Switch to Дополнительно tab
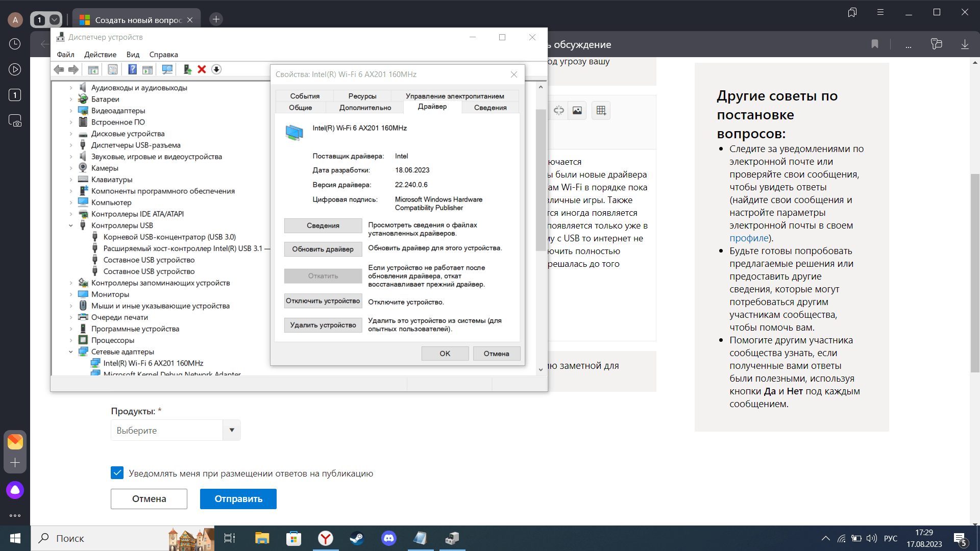Viewport: 980px width, 551px height. [365, 108]
